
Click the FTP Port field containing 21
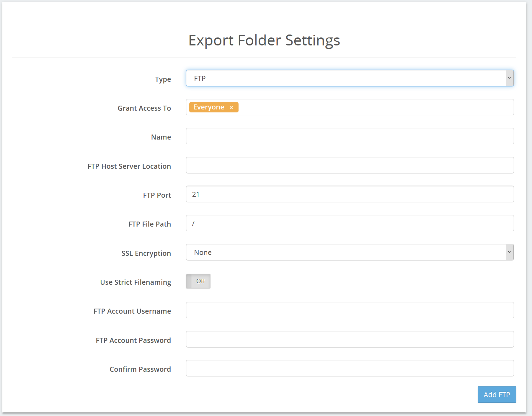[350, 194]
